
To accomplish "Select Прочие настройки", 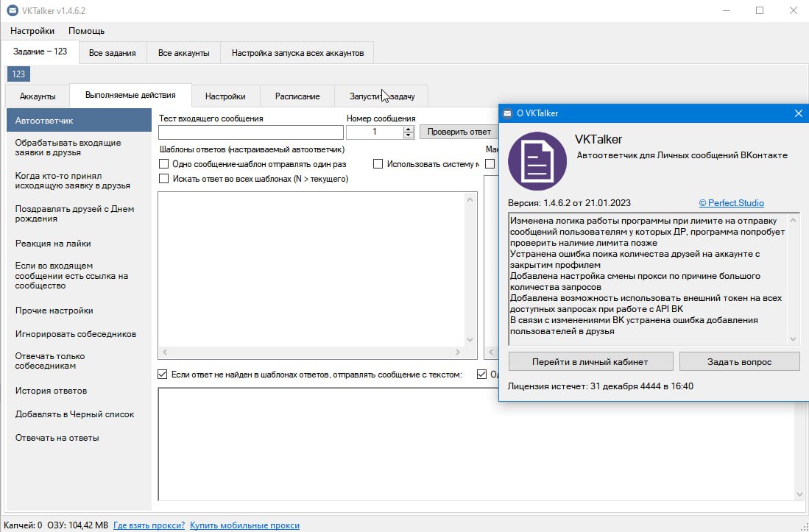I will [x=79, y=311].
